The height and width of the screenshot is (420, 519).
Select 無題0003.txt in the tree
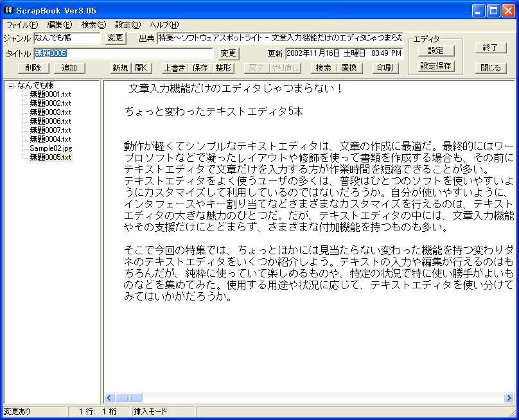click(x=50, y=112)
